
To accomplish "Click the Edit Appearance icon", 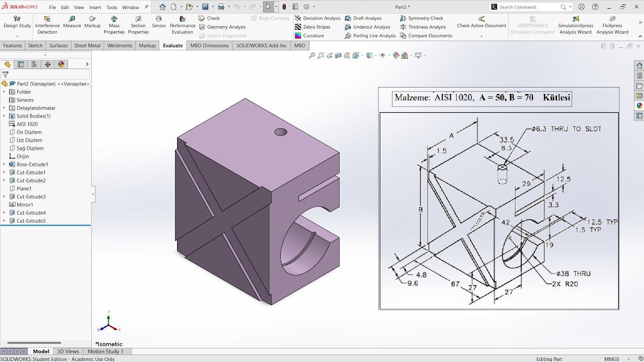I will click(x=396, y=55).
